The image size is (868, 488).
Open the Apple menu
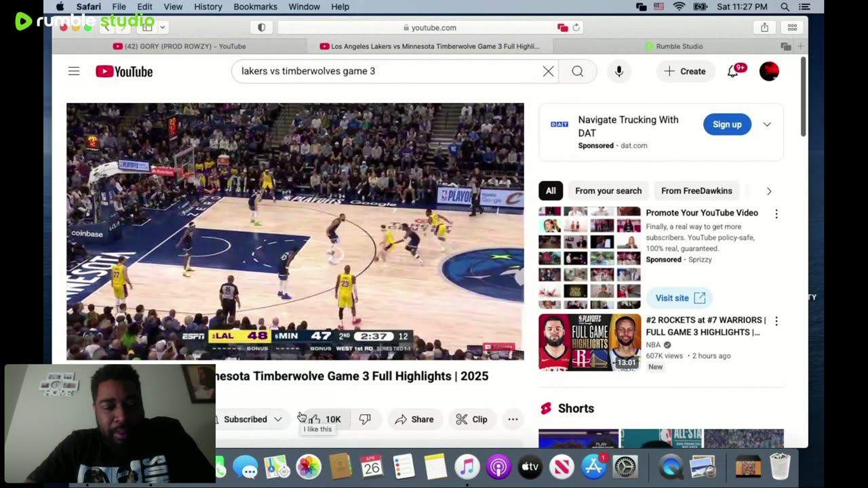point(60,7)
